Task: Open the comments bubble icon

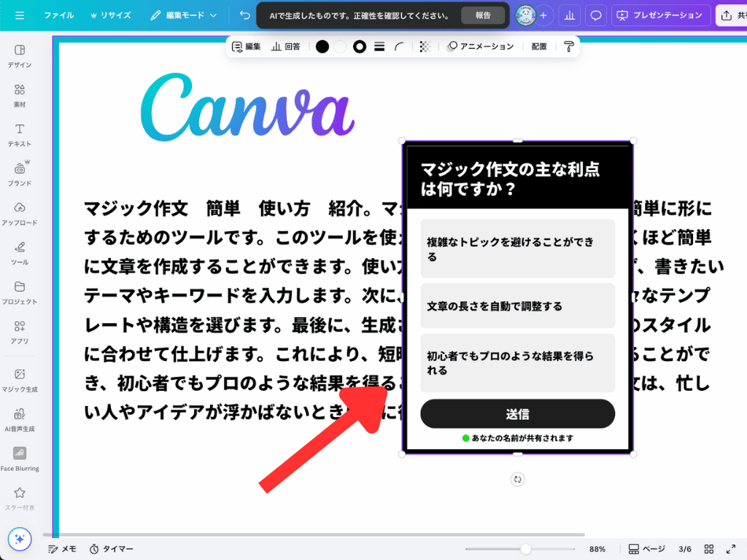Action: (596, 16)
